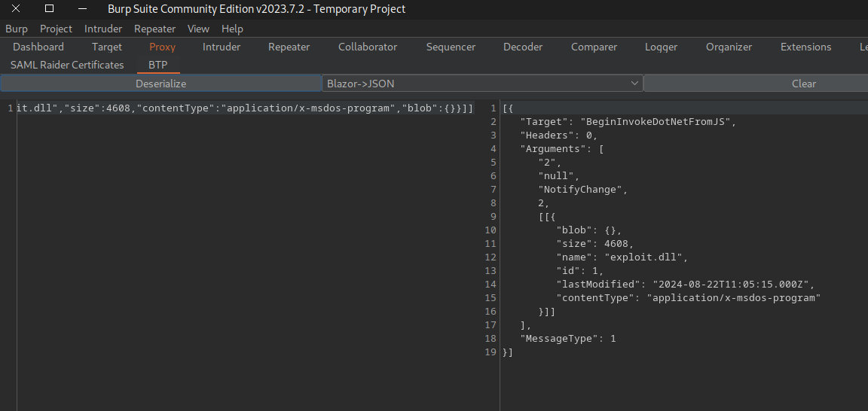Screen dimensions: 868x411
Task: Open the Burp menu
Action: pos(17,29)
